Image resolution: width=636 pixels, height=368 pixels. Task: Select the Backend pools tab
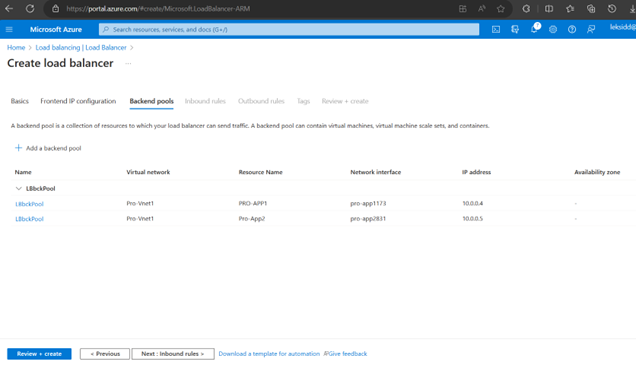152,101
